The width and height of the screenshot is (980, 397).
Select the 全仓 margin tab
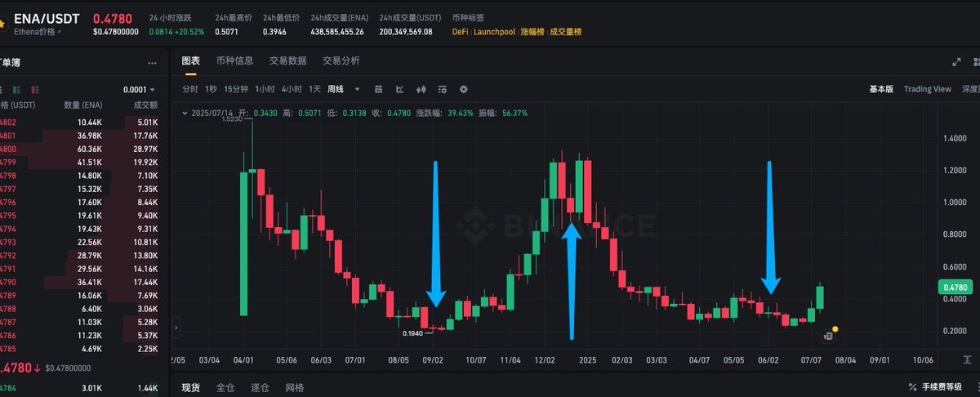(x=226, y=386)
